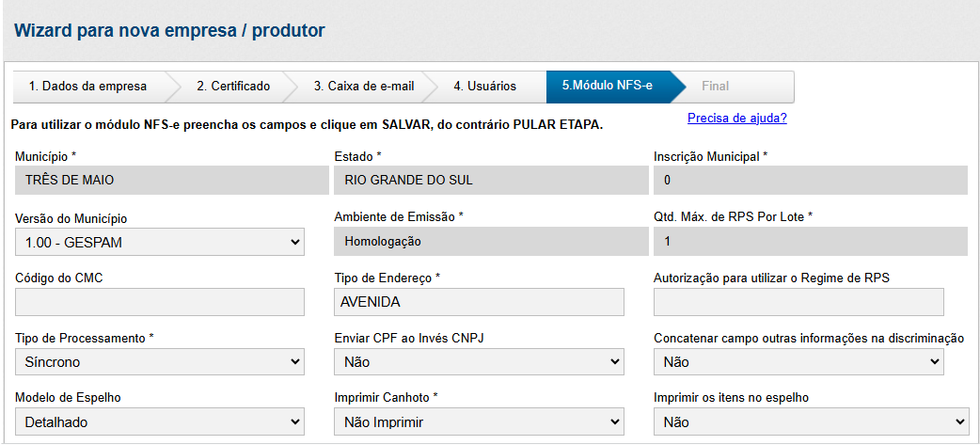This screenshot has height=445, width=980.
Task: Click the Código do CMC input field
Action: (160, 302)
